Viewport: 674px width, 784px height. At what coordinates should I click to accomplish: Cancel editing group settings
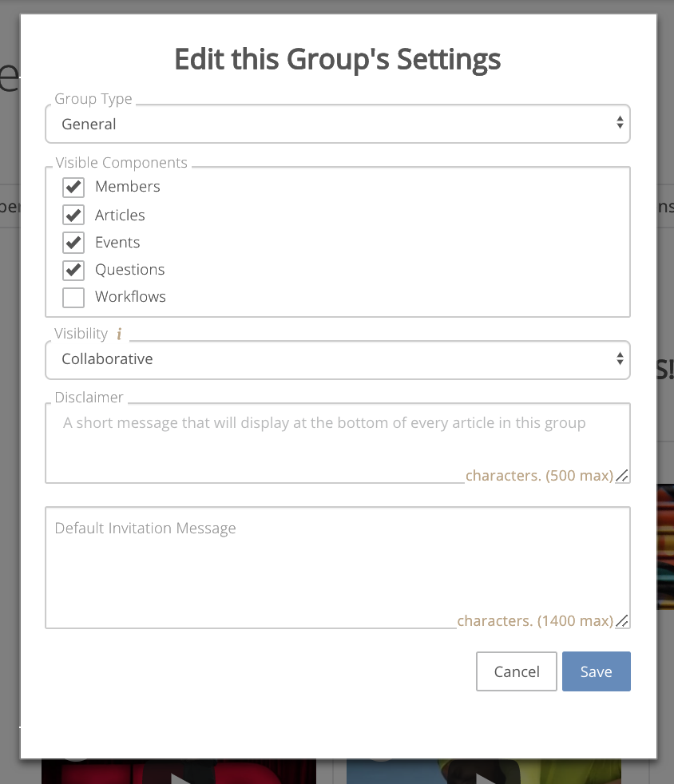517,671
